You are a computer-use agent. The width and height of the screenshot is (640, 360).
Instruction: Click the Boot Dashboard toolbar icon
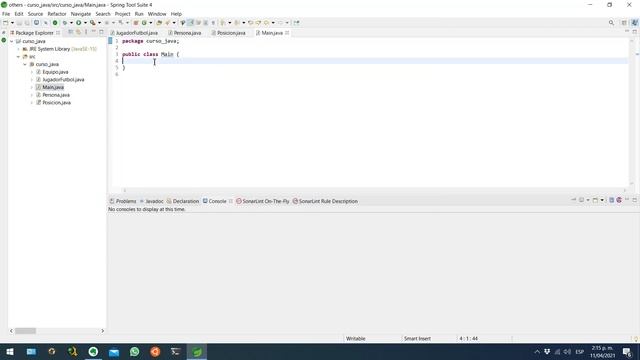[x=55, y=23]
